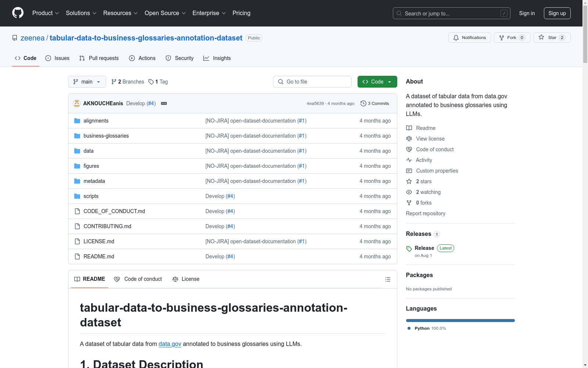Fork the repository with the Fork button
The image size is (588, 368).
tap(512, 38)
